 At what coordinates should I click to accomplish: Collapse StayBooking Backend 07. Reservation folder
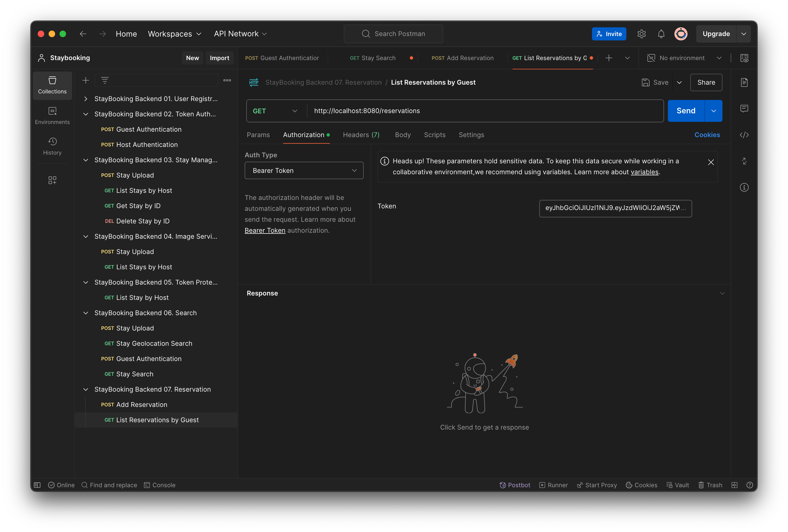85,389
